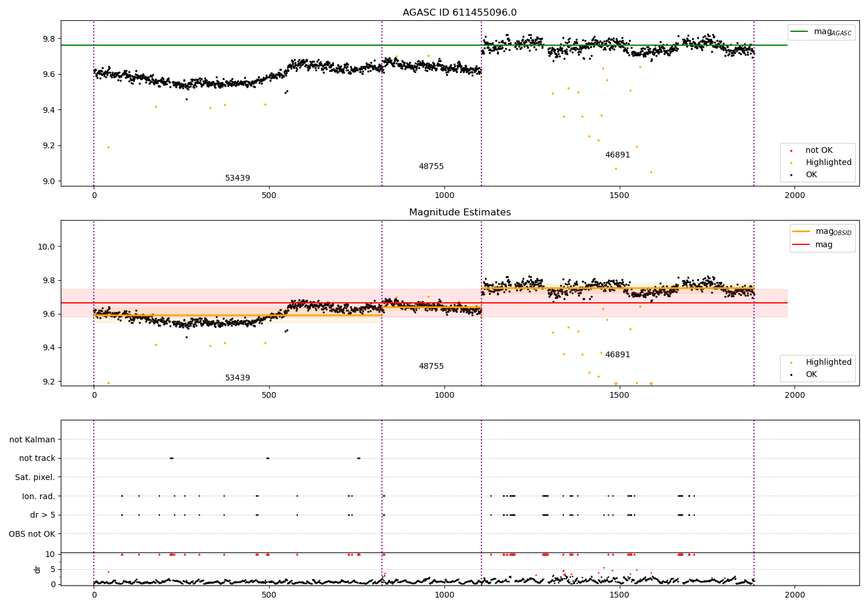Click 'Highlighted' in the middle plot legend
The image size is (868, 608).
(829, 362)
